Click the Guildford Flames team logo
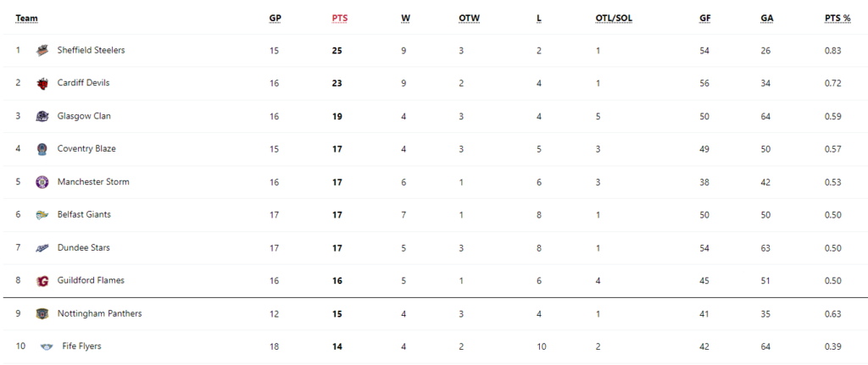The width and height of the screenshot is (868, 365). coord(42,281)
